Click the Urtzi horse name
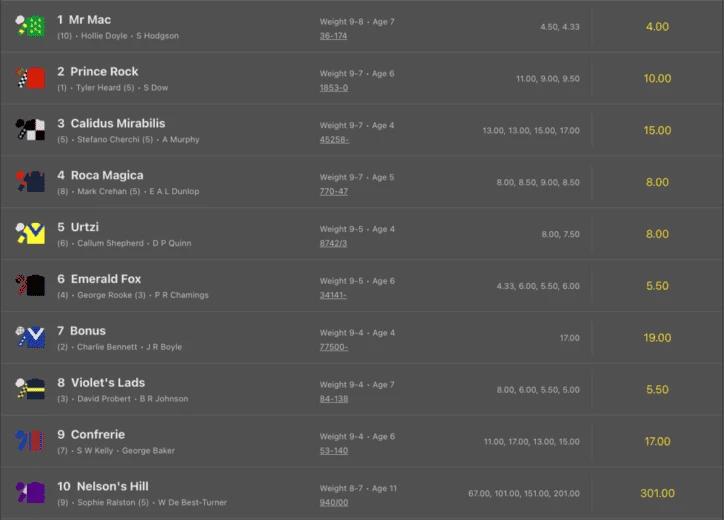 [84, 227]
